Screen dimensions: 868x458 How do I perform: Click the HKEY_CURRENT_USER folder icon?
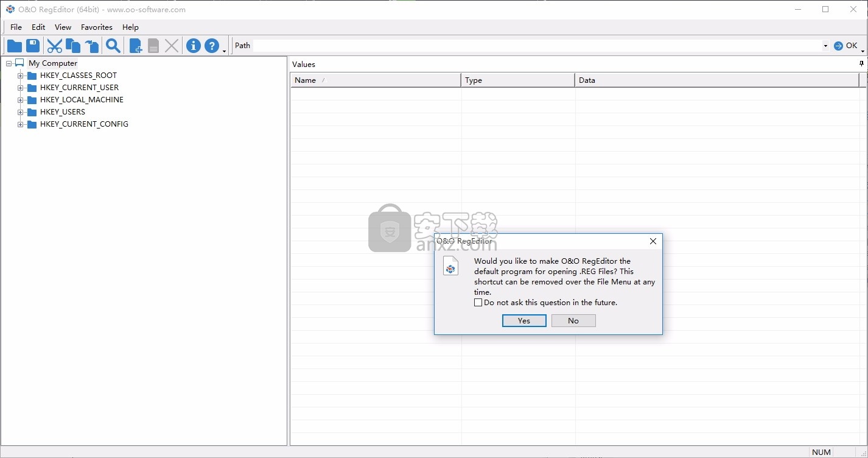tap(32, 88)
